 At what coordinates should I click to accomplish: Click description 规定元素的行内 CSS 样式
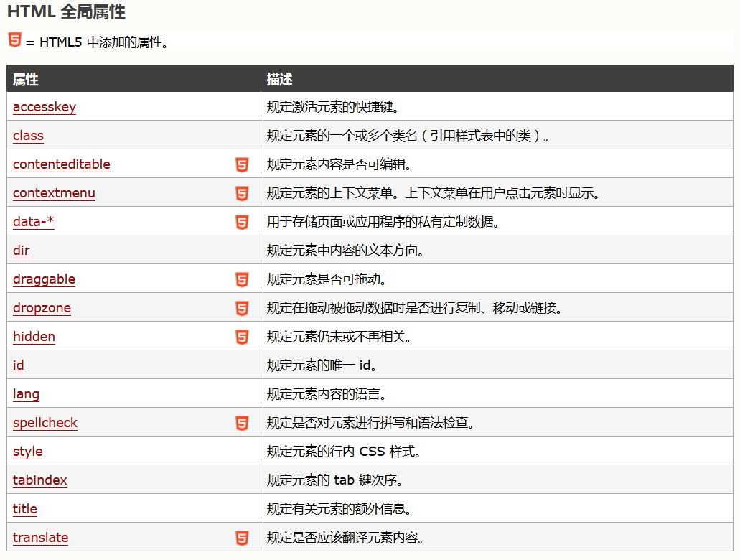click(x=344, y=452)
